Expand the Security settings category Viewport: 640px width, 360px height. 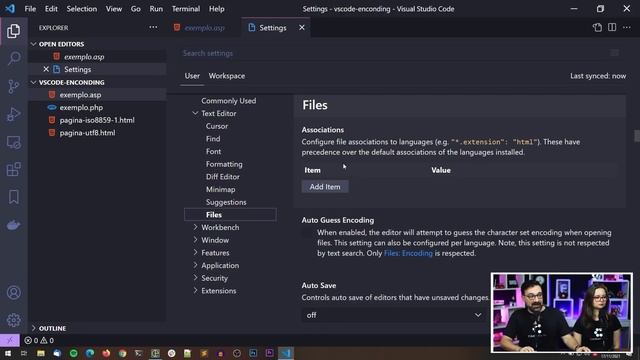pos(195,278)
